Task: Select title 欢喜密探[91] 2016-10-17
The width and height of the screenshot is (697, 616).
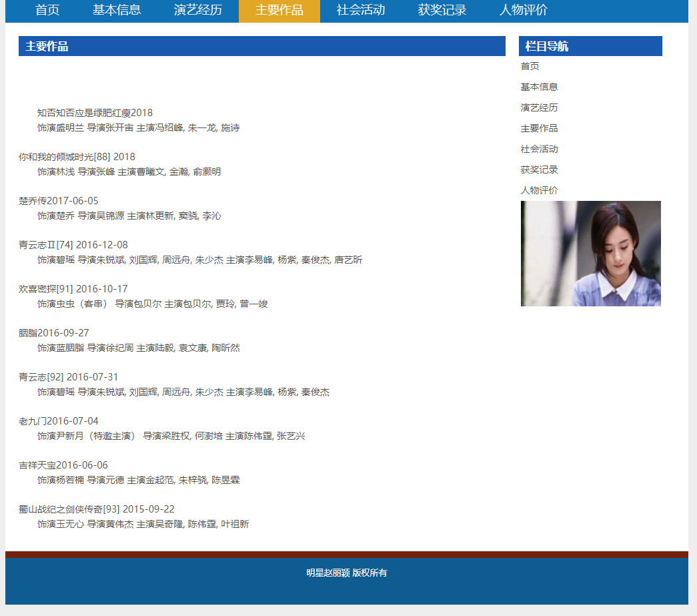Action: tap(73, 289)
